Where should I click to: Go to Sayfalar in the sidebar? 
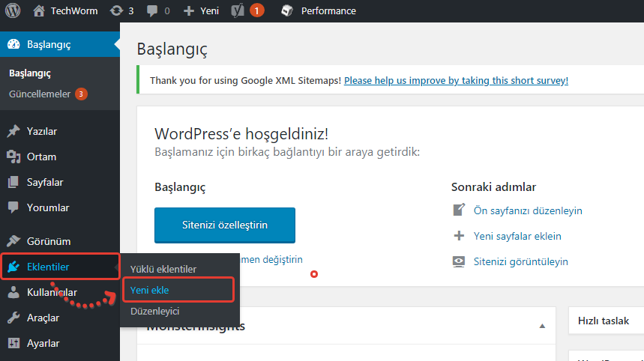(45, 183)
